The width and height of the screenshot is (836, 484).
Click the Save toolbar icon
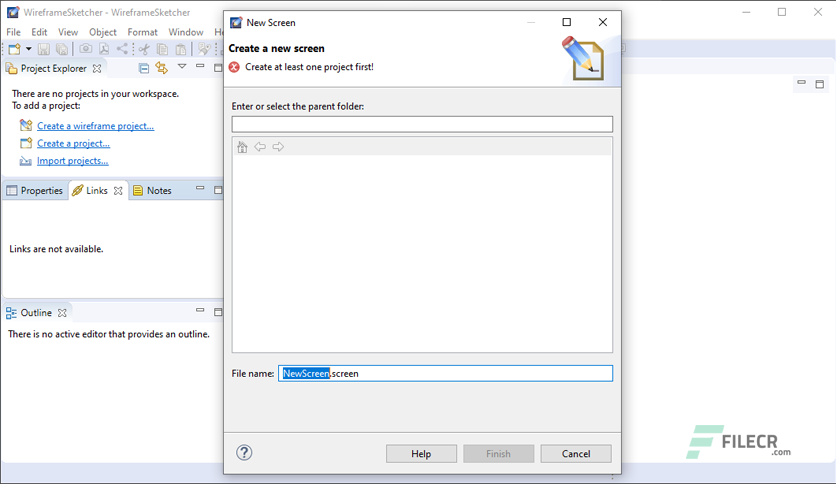44,49
